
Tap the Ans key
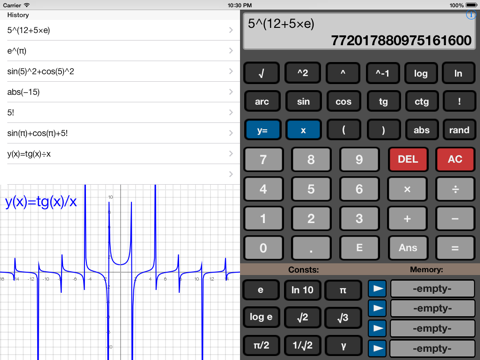(407, 248)
